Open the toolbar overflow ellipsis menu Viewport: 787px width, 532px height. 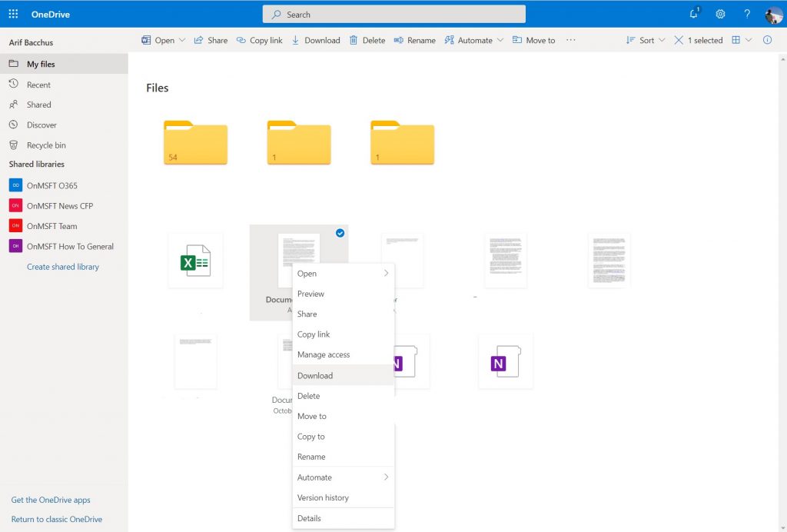tap(571, 40)
